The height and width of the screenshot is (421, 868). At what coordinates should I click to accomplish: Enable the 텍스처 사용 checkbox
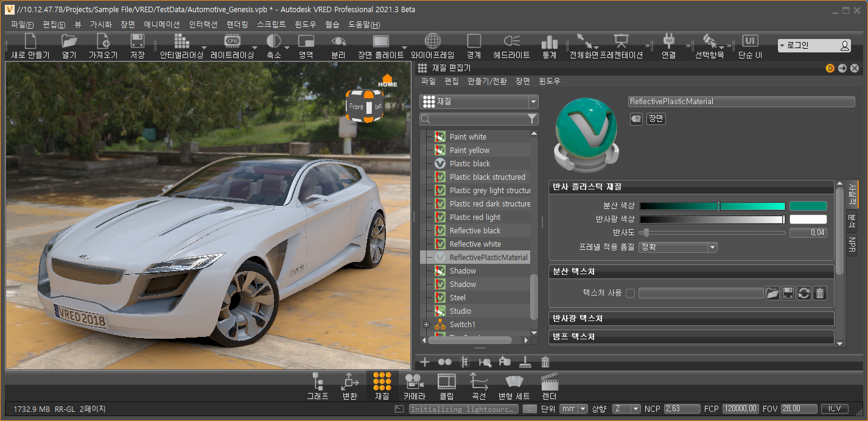(x=630, y=293)
